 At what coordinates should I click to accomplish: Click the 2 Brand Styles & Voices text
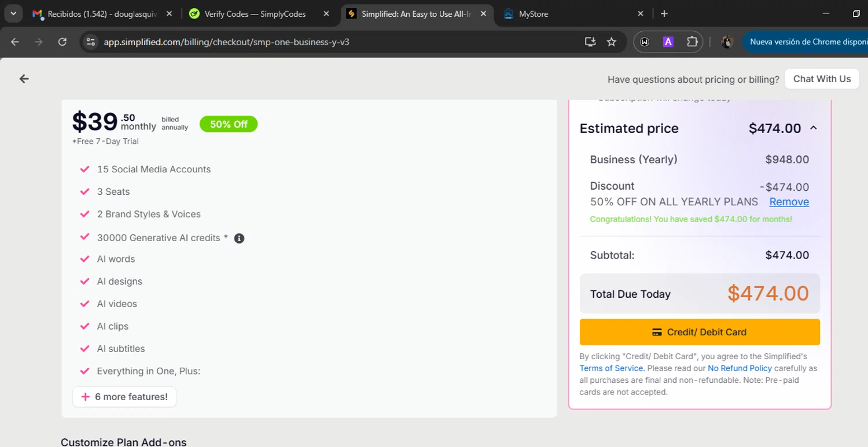(x=149, y=214)
